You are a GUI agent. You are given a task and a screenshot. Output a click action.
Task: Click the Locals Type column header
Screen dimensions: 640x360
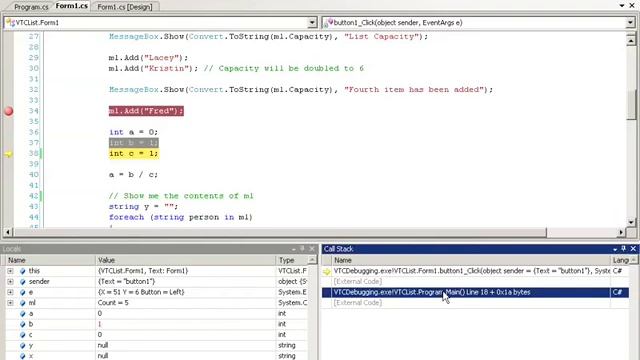click(x=292, y=260)
